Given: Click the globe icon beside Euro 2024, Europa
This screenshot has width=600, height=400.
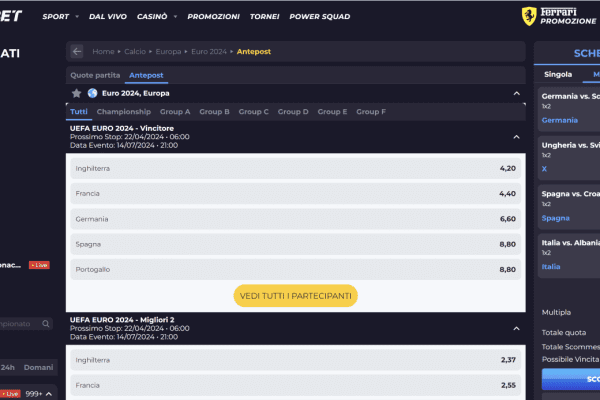Looking at the screenshot, I should [x=92, y=93].
